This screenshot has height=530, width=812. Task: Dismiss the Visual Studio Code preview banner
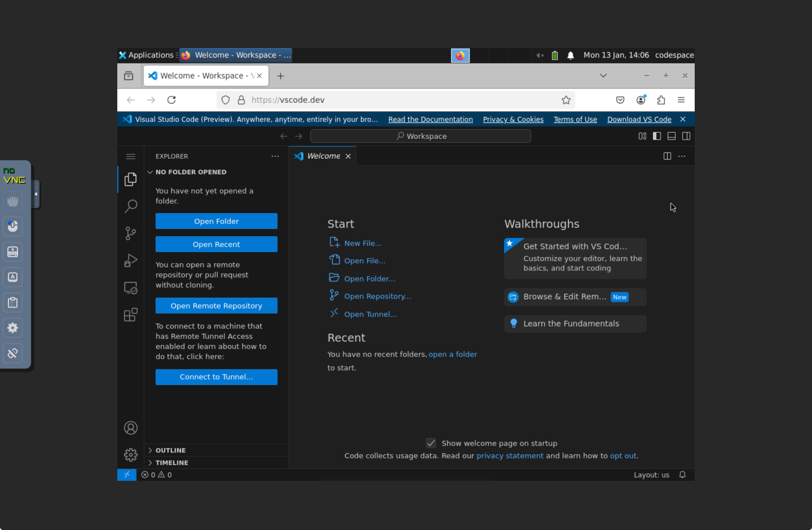click(x=683, y=119)
